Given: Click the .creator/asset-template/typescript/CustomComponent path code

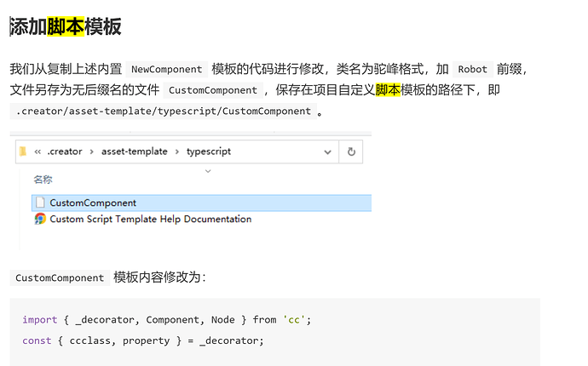Looking at the screenshot, I should (x=163, y=112).
